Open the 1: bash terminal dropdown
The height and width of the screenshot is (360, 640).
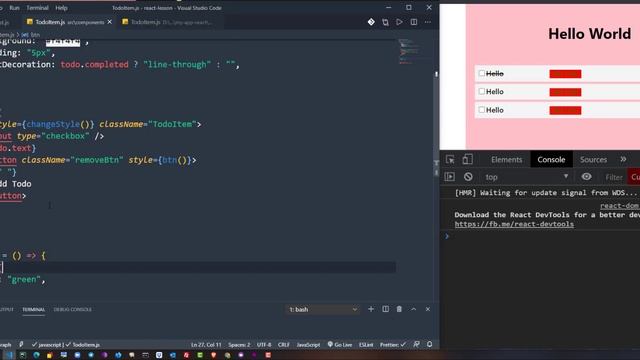click(x=323, y=309)
